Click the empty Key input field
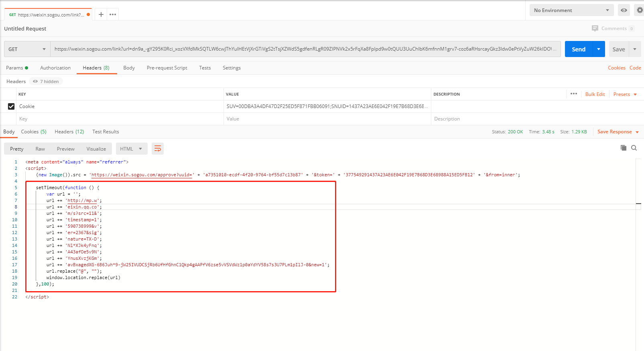The width and height of the screenshot is (644, 351). 120,119
